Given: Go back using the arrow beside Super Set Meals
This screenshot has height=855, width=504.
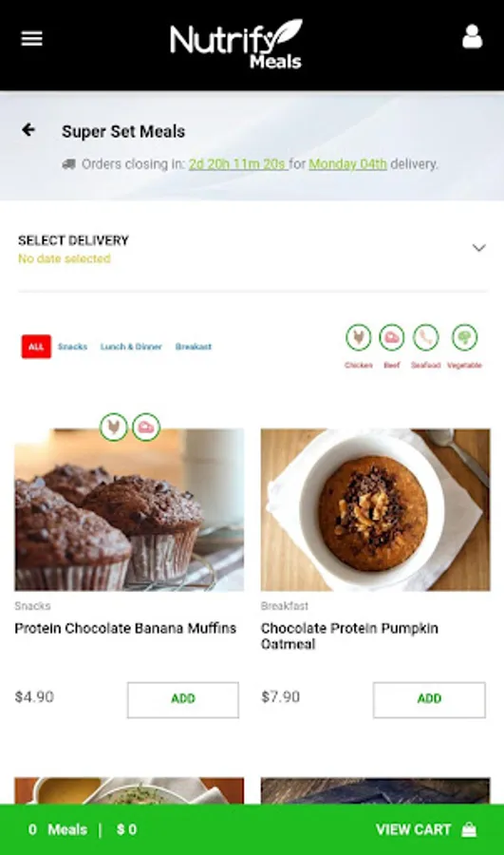Looking at the screenshot, I should [28, 130].
